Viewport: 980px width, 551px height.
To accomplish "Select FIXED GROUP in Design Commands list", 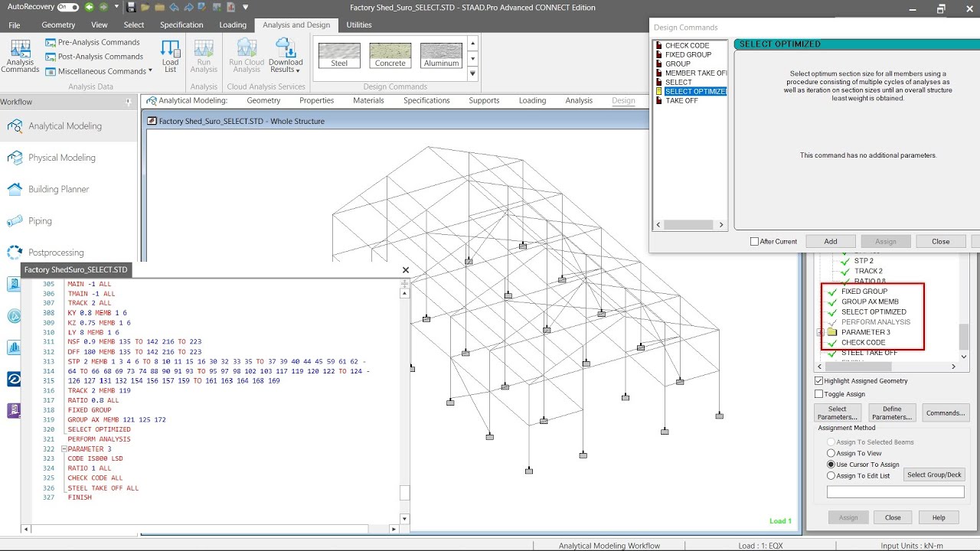I will (x=688, y=55).
